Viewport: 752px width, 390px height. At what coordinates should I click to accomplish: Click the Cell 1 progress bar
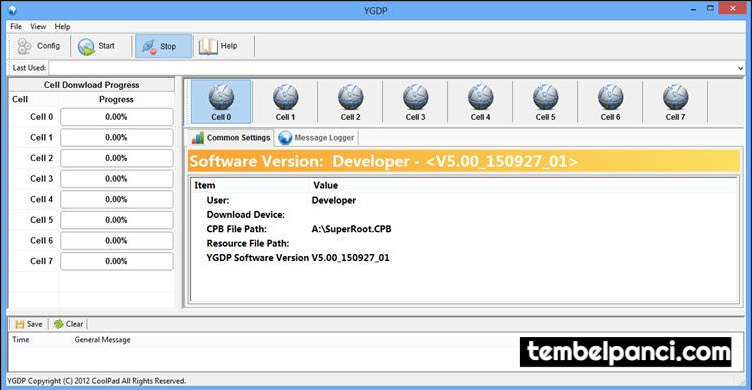click(117, 138)
